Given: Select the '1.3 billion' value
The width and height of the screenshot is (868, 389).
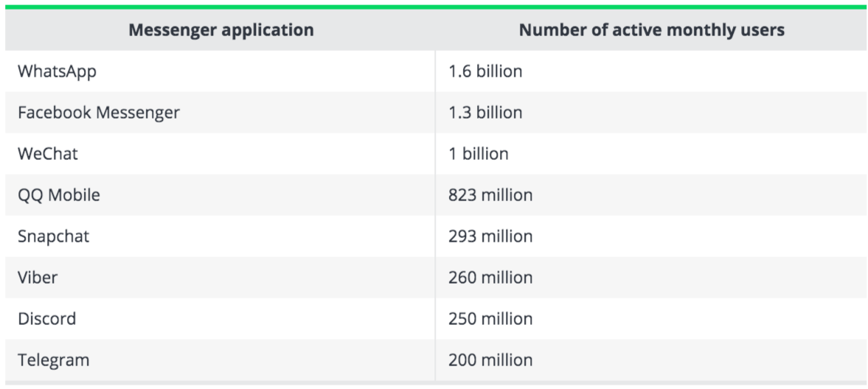Looking at the screenshot, I should point(485,113).
